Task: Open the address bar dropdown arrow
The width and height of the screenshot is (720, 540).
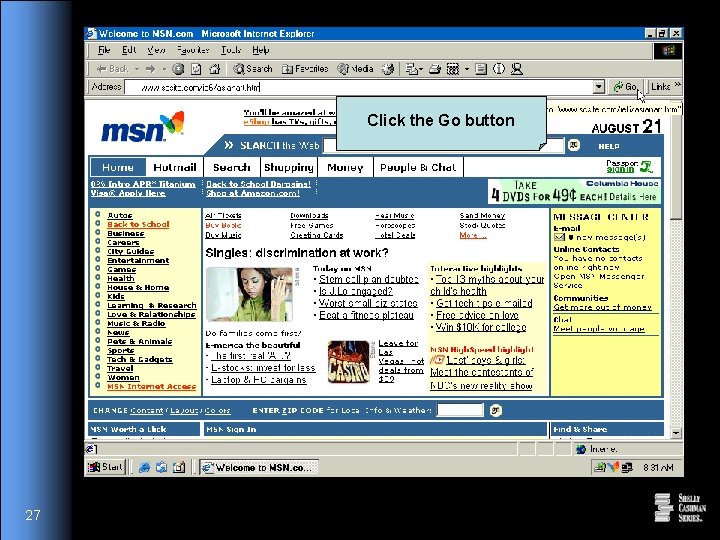Action: [x=598, y=86]
